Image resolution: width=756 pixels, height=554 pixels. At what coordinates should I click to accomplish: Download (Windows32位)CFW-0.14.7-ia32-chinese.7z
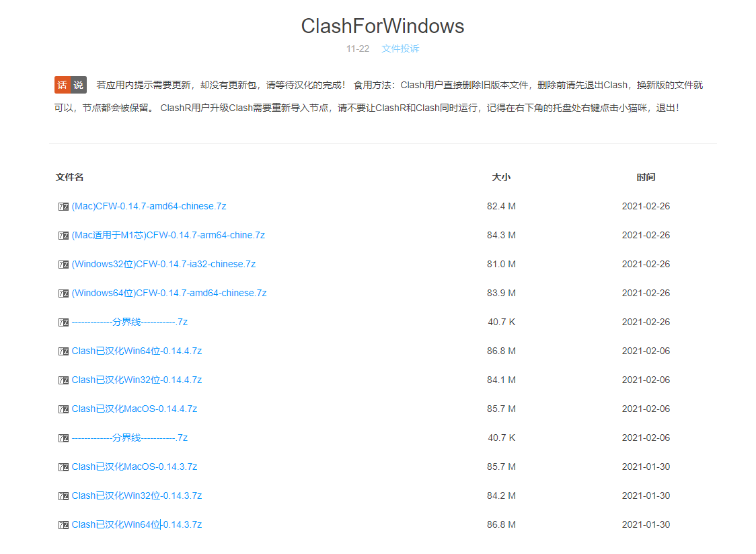point(163,264)
